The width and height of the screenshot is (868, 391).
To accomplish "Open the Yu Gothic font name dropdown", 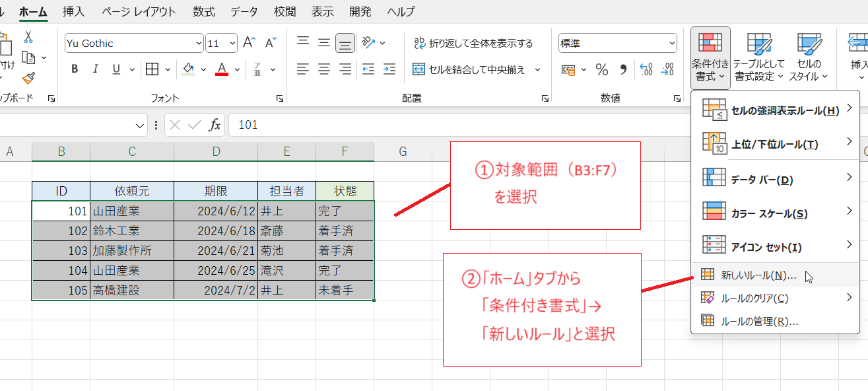I will (199, 44).
